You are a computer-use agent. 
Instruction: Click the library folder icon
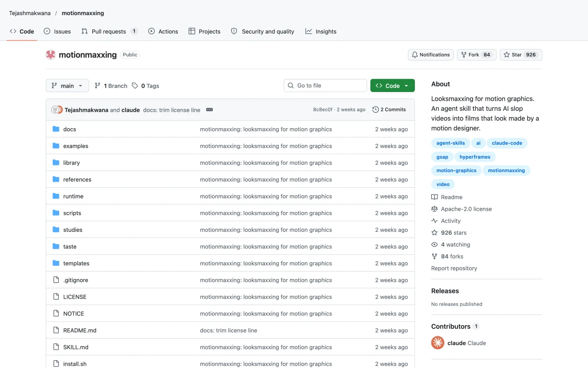click(x=56, y=162)
